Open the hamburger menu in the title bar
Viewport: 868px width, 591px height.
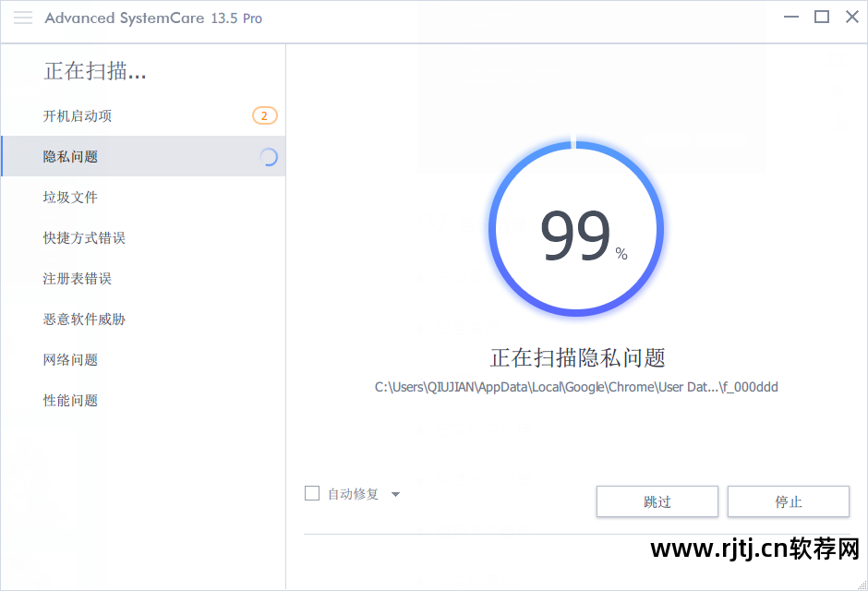[x=22, y=17]
